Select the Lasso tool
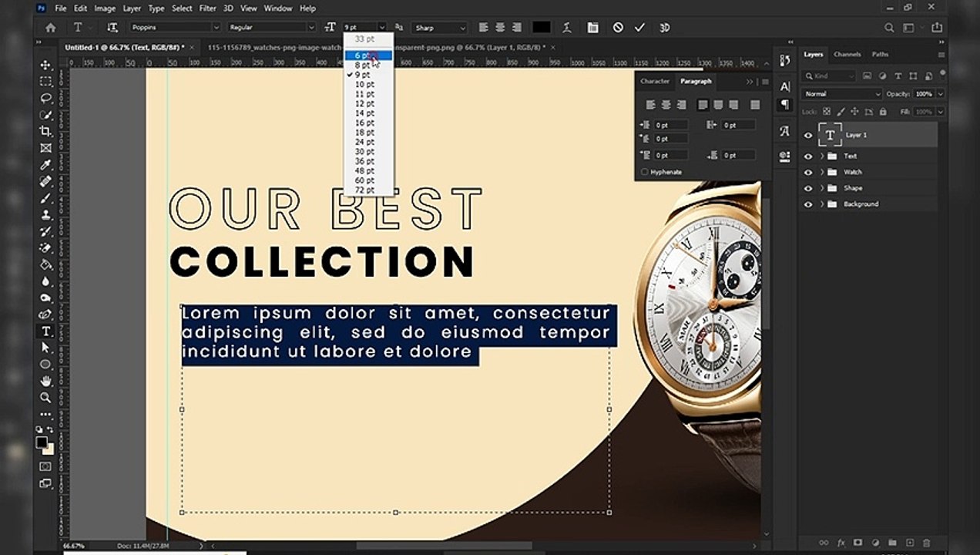The width and height of the screenshot is (980, 555). [x=45, y=99]
